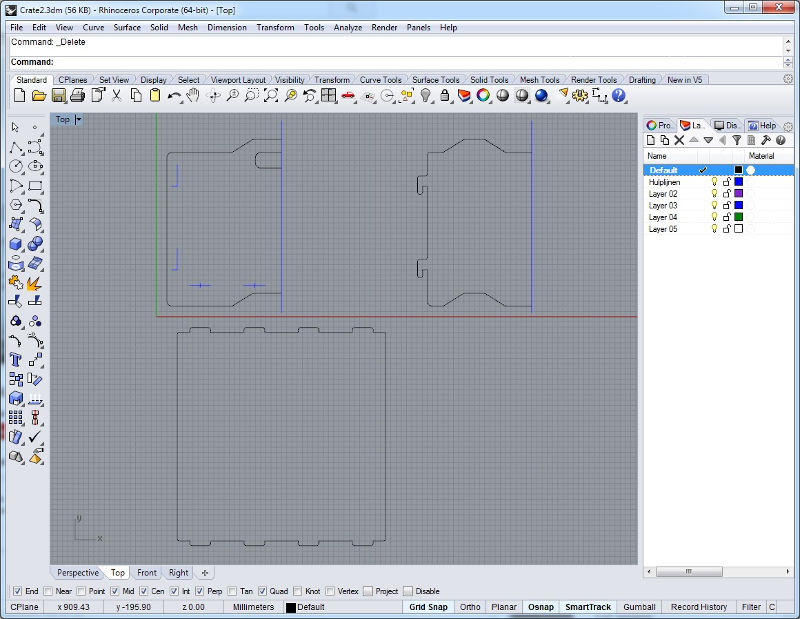This screenshot has width=800, height=619.
Task: Toggle the Layer 03 lock icon
Action: [x=727, y=205]
